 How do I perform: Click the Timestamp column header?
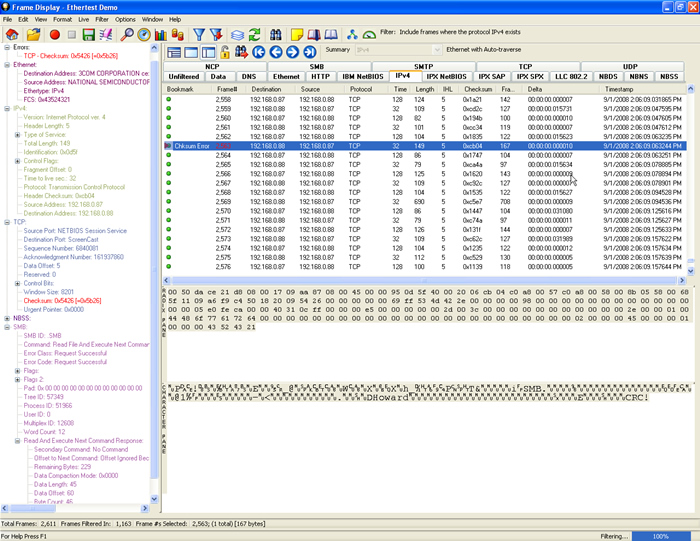point(620,89)
